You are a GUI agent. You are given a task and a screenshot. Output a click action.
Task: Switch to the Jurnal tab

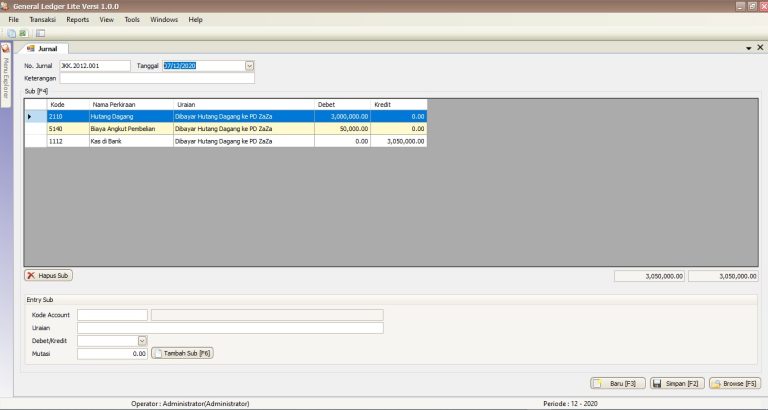click(x=42, y=48)
